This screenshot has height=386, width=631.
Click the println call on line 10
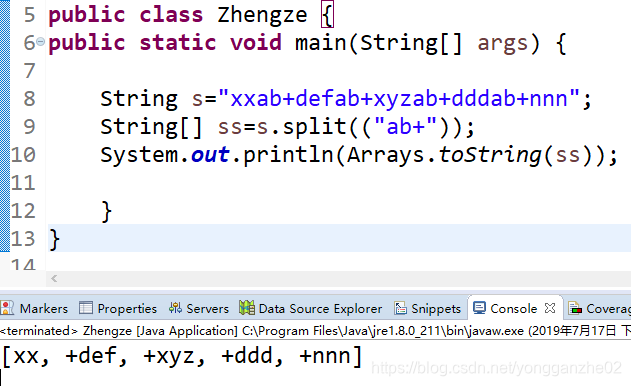(289, 155)
